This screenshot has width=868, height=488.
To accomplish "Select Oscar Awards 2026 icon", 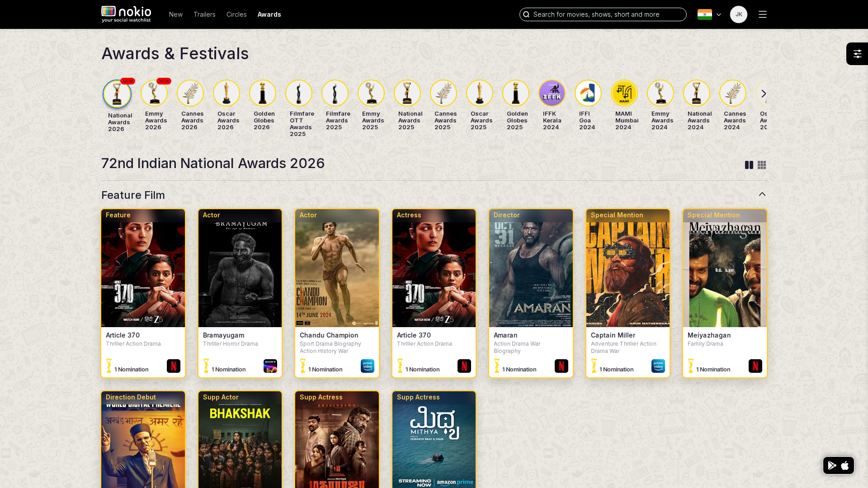I will pyautogui.click(x=226, y=93).
